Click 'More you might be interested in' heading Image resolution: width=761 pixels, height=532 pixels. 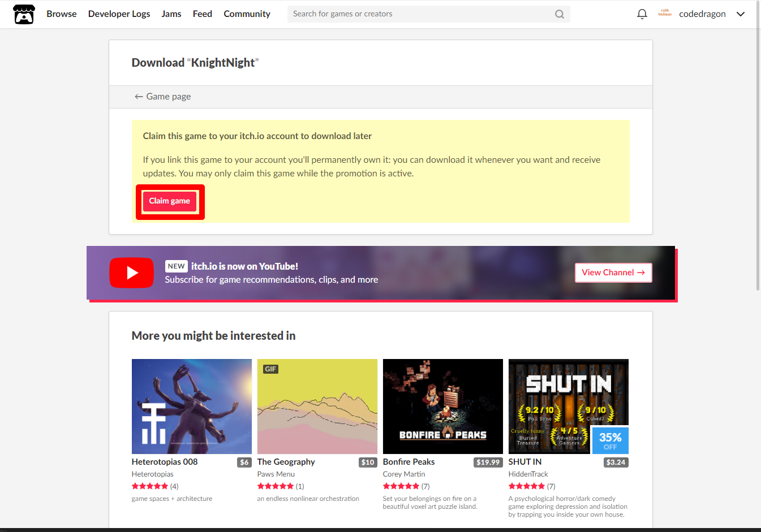pos(214,336)
